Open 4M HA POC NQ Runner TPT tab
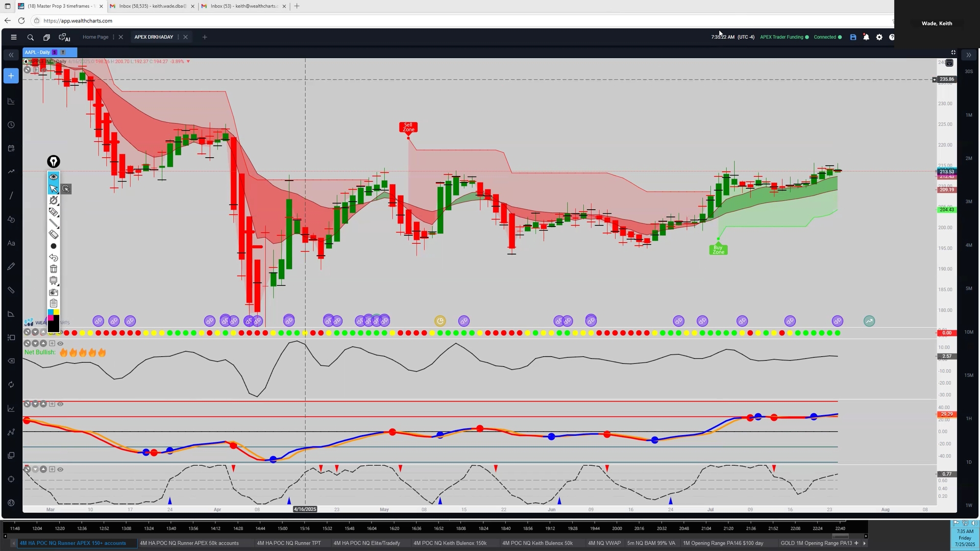 [289, 543]
